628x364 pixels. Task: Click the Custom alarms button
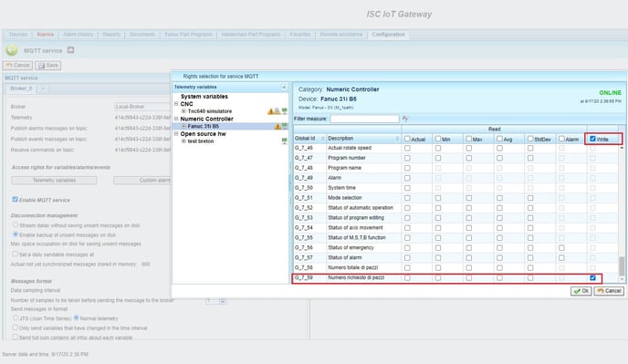click(142, 181)
